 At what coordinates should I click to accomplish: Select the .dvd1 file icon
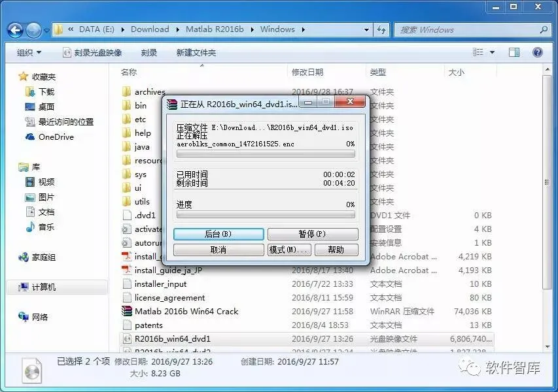point(127,216)
